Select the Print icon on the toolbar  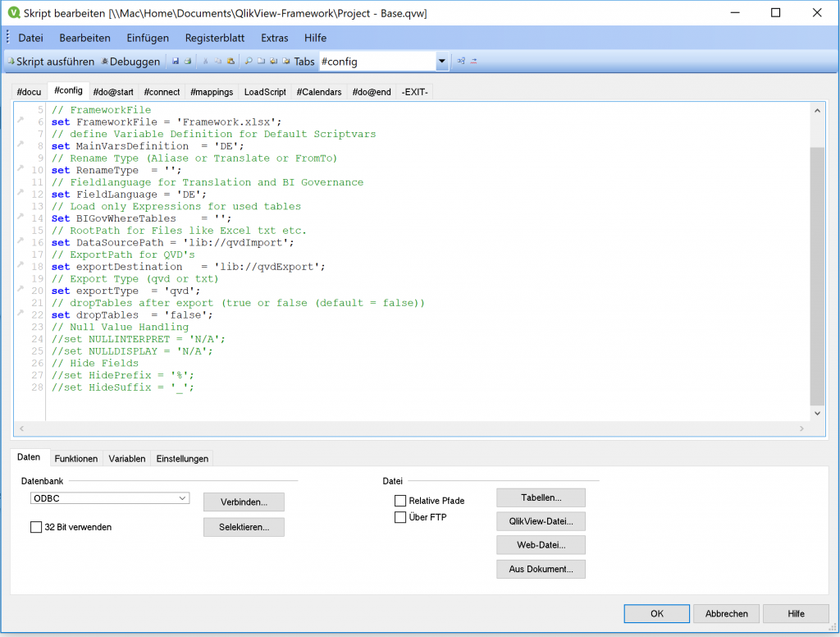tap(187, 61)
